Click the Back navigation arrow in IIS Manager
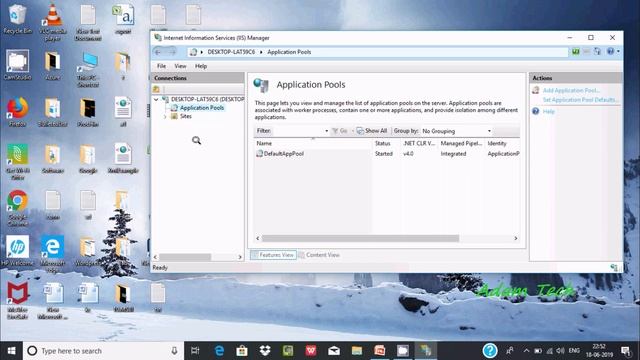This screenshot has height=360, width=640. click(158, 52)
